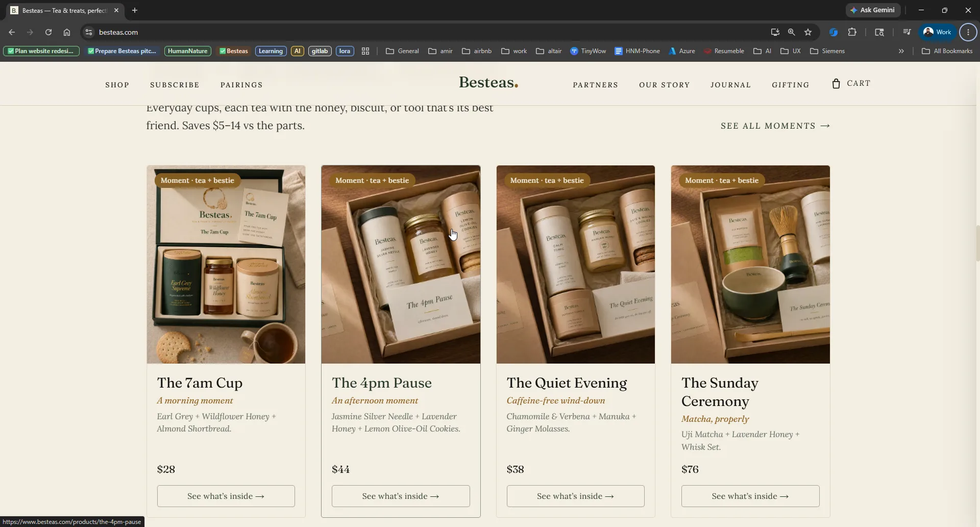Viewport: 980px width, 527px height.
Task: Open All Bookmarks folder
Action: [947, 51]
